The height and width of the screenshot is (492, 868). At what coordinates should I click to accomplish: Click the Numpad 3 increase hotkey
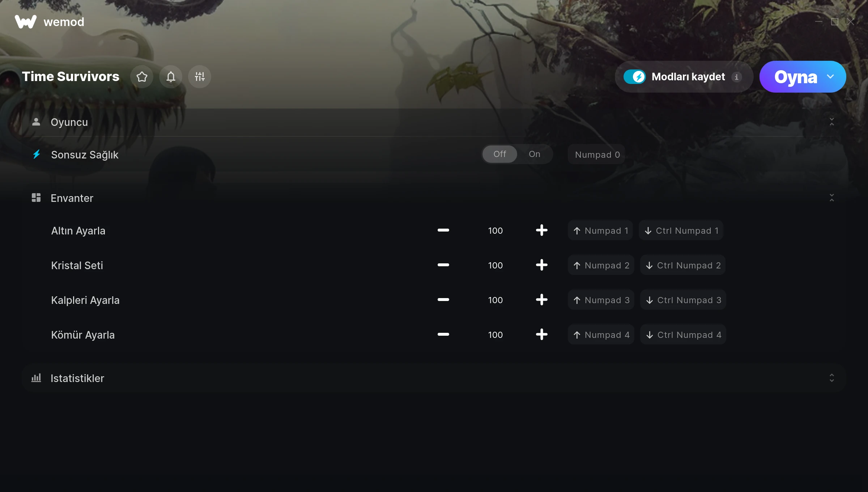coord(601,300)
